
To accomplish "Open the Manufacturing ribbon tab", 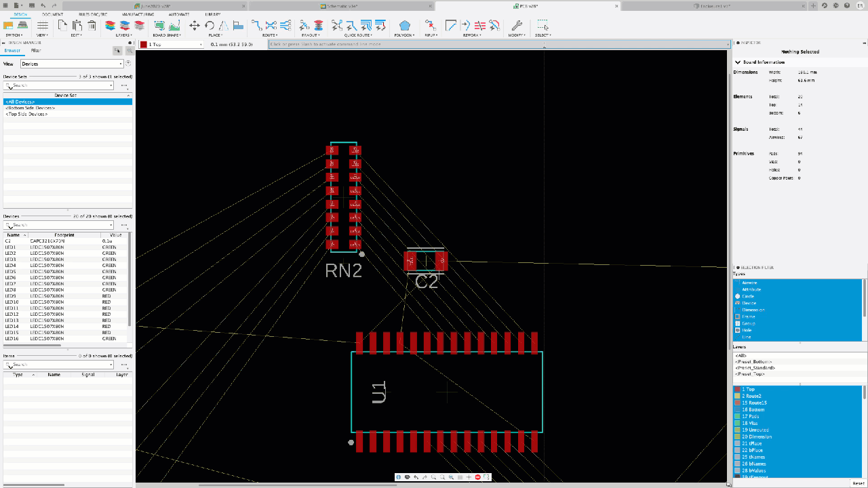I will pyautogui.click(x=138, y=14).
